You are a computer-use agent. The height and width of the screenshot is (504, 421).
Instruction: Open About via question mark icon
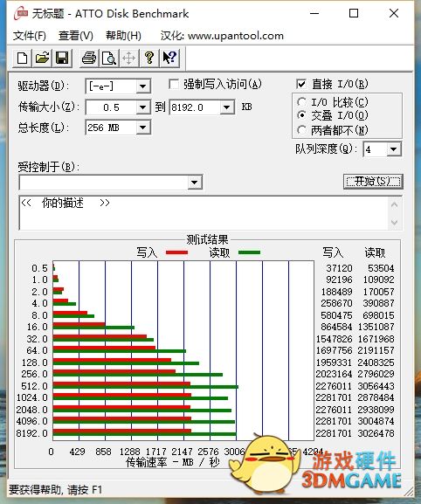[x=149, y=59]
